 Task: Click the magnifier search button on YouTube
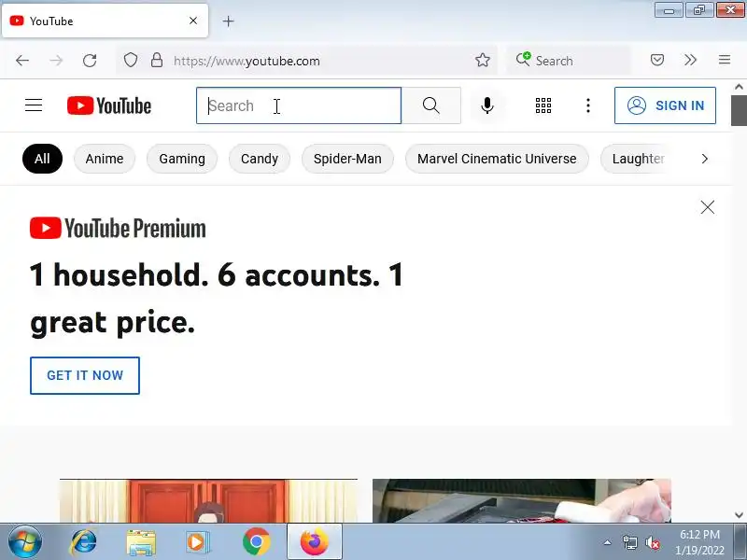click(x=431, y=105)
